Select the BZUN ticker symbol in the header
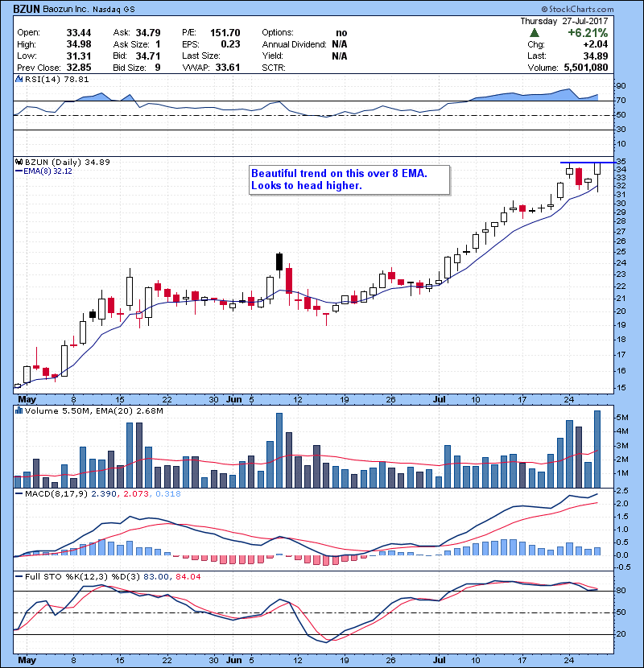Image resolution: width=644 pixels, height=668 pixels. [x=27, y=9]
